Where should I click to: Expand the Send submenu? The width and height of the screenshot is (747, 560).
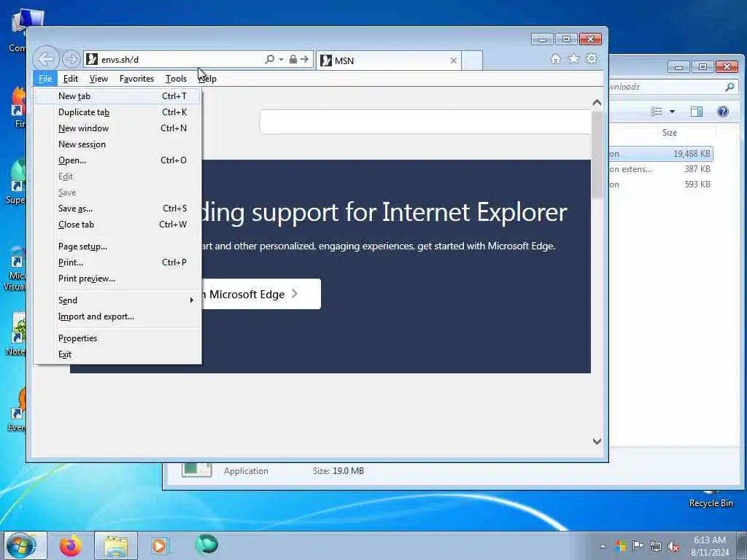point(117,300)
